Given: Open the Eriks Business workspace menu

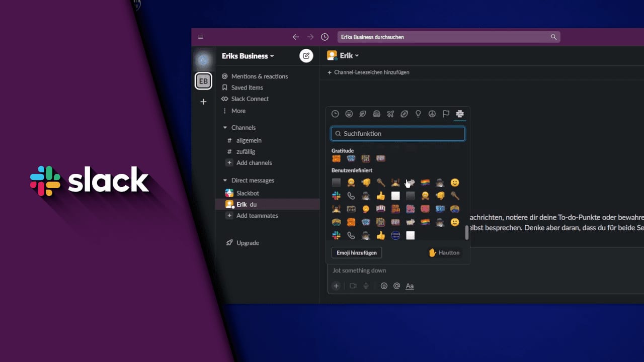Looking at the screenshot, I should pyautogui.click(x=248, y=56).
